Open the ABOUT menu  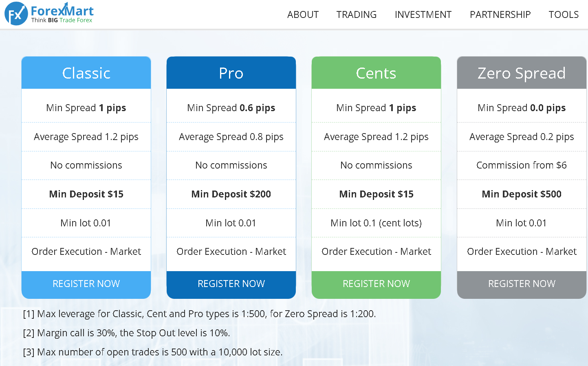303,15
